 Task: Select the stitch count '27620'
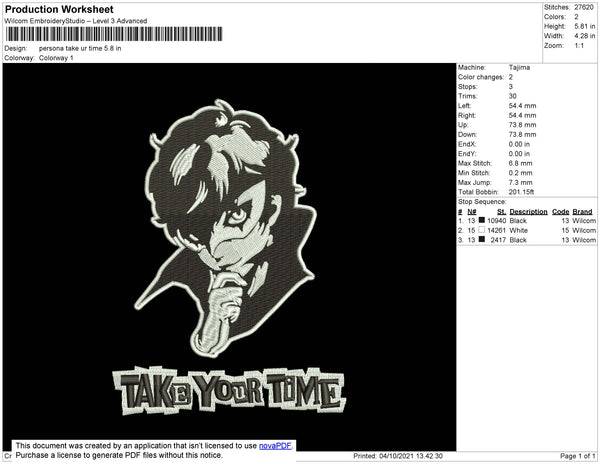584,7
